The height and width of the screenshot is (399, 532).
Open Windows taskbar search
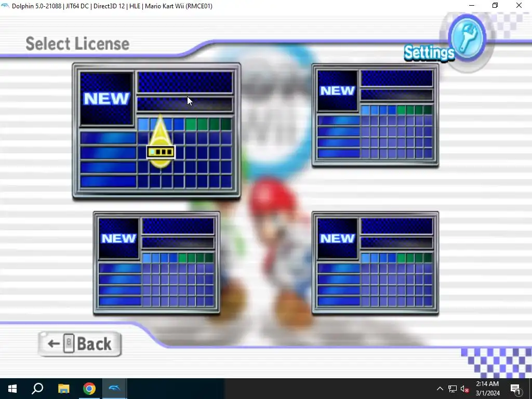click(37, 389)
